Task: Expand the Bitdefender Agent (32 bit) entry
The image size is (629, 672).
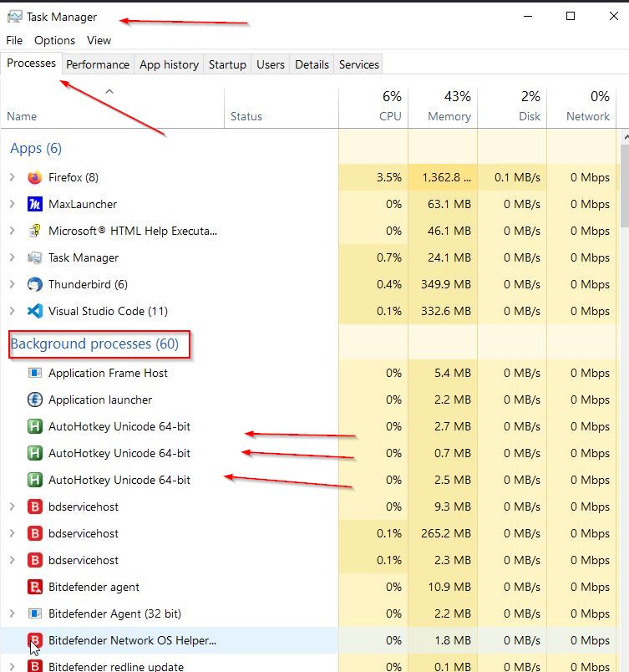Action: click(x=12, y=613)
